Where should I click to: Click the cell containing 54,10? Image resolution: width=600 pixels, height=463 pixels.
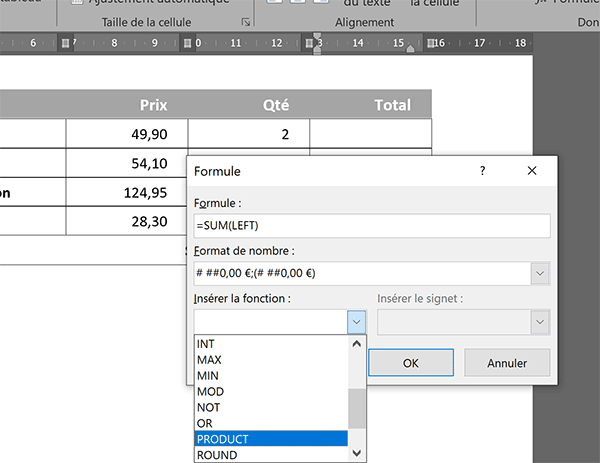tap(127, 163)
